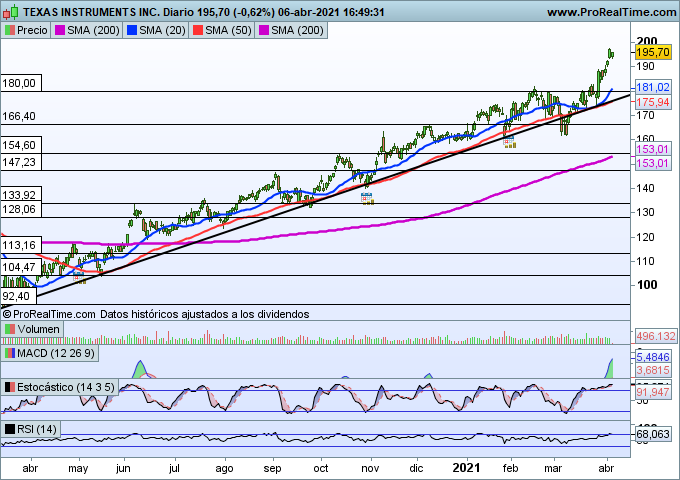Click the latest candlestick at top right

(612, 54)
